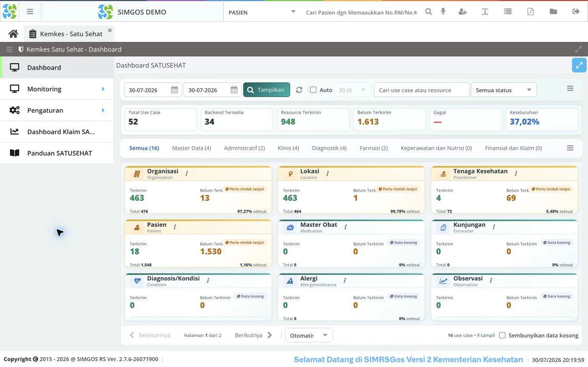This screenshot has height=367, width=588.
Task: Open the Lokasi card options menu
Action: 327,173
